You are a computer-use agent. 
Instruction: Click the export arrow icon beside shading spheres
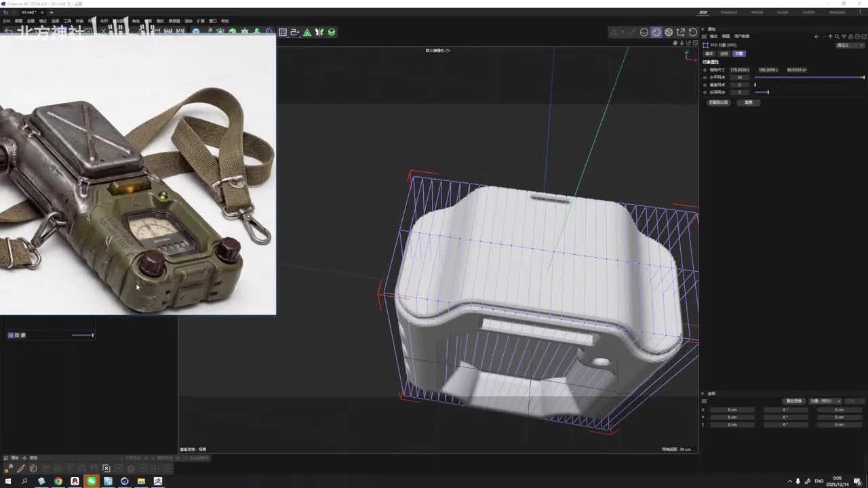(680, 32)
